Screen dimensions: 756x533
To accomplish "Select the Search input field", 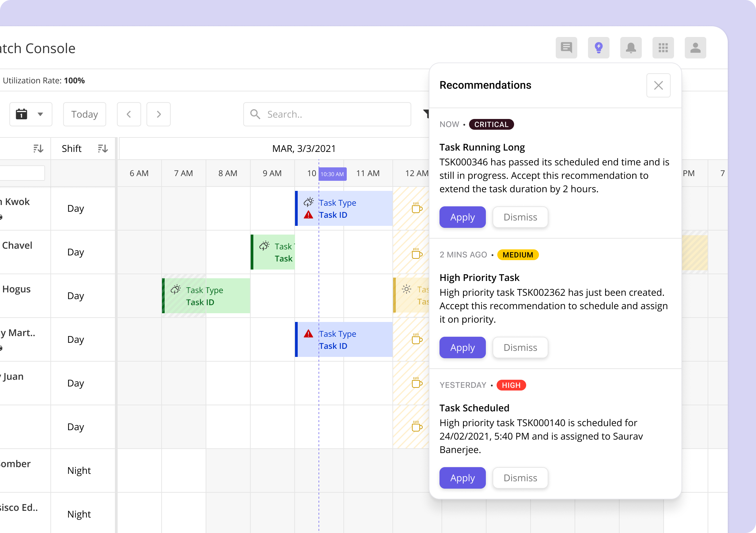I will 330,114.
